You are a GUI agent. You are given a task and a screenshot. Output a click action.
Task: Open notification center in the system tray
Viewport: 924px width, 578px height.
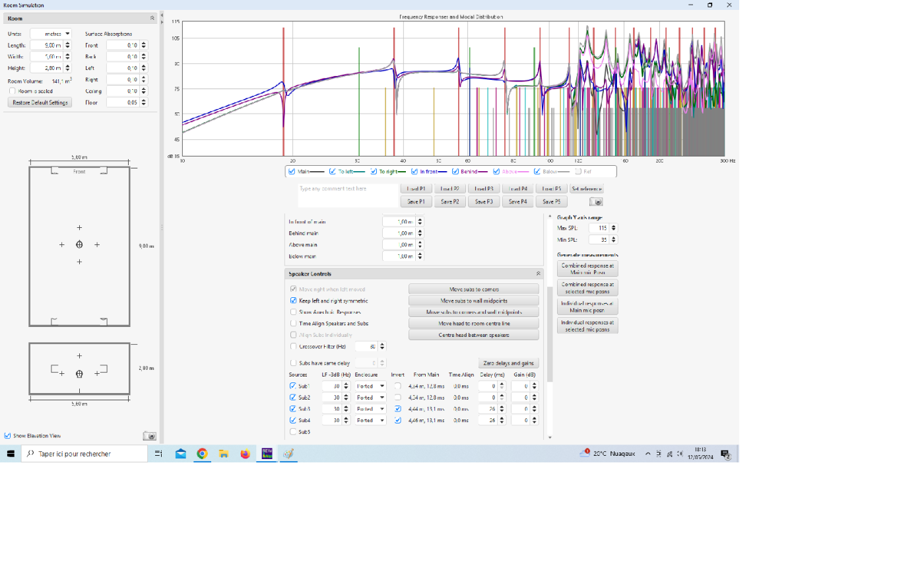click(725, 454)
